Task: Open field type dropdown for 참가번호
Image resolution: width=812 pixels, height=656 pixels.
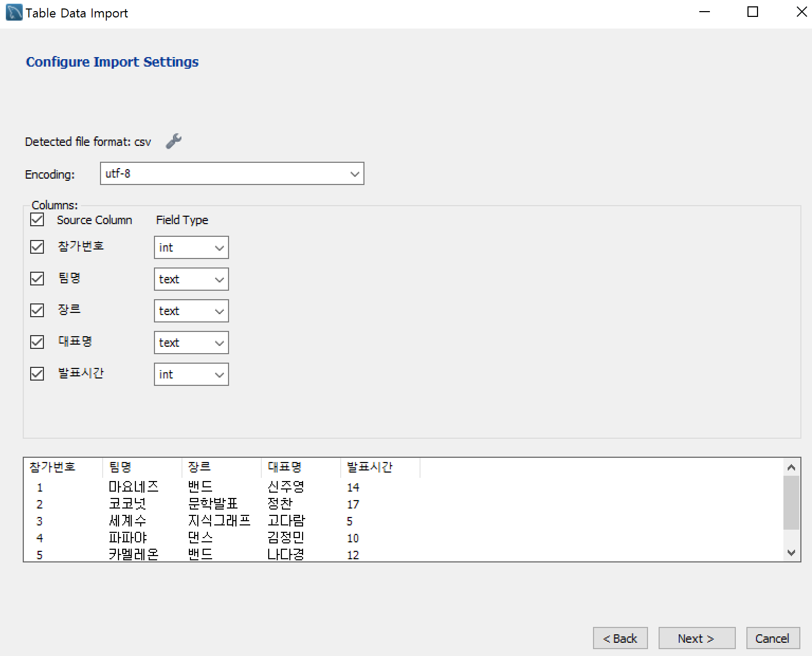Action: (191, 247)
